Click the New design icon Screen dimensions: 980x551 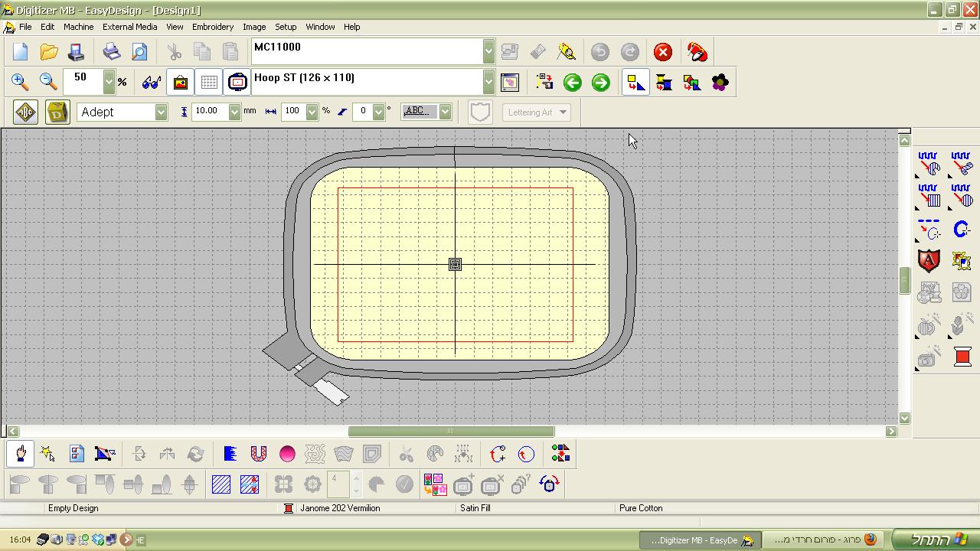[20, 52]
